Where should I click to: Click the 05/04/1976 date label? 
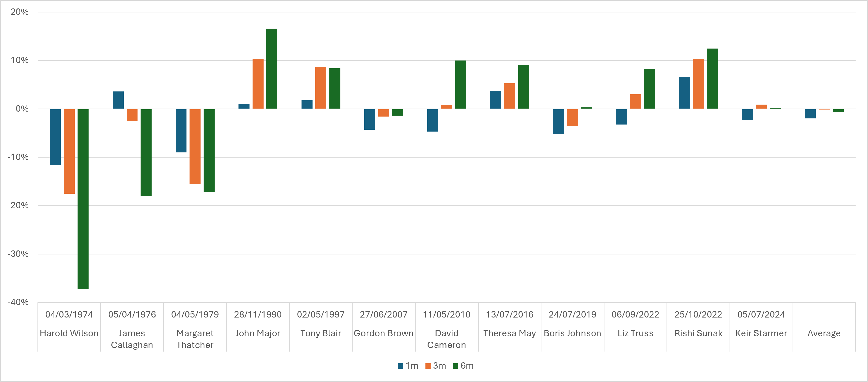coord(132,314)
